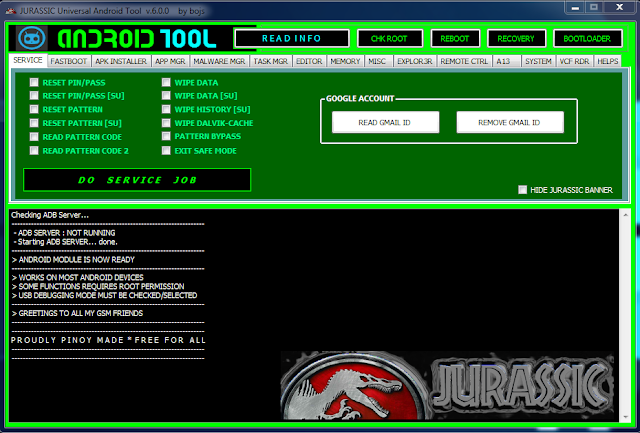Click 'USB DEBUGGING MODE MUST BE CHECKED' line
This screenshot has width=640, height=433.
(104, 295)
